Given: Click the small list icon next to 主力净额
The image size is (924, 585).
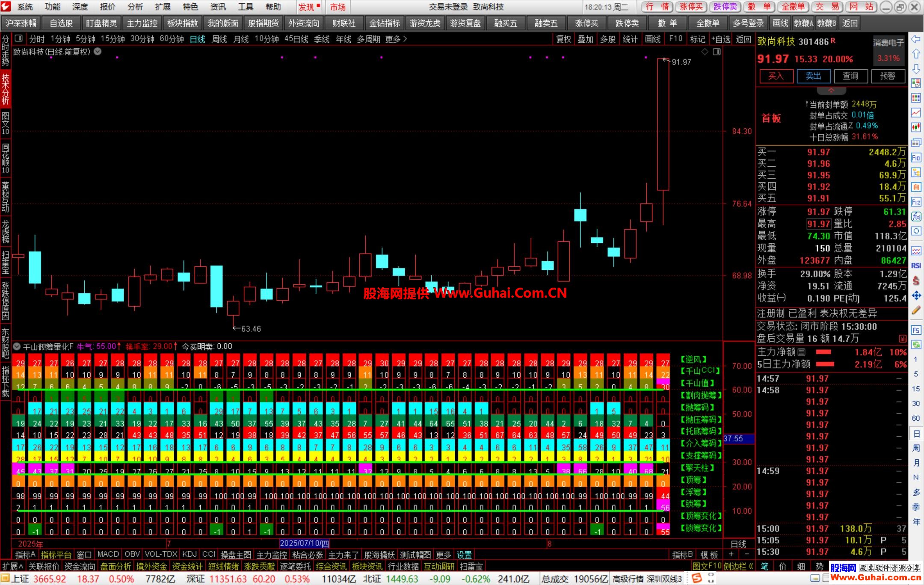Looking at the screenshot, I should [802, 352].
